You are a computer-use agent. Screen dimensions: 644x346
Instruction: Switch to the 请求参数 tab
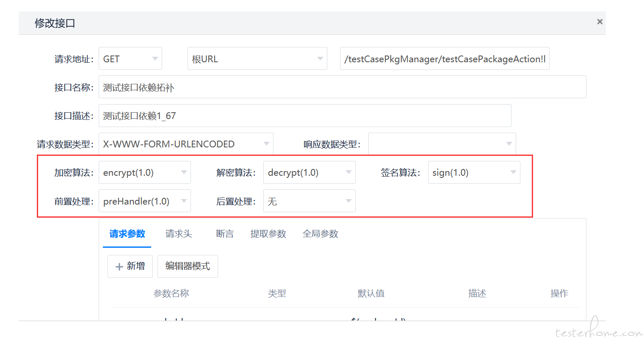tap(127, 234)
